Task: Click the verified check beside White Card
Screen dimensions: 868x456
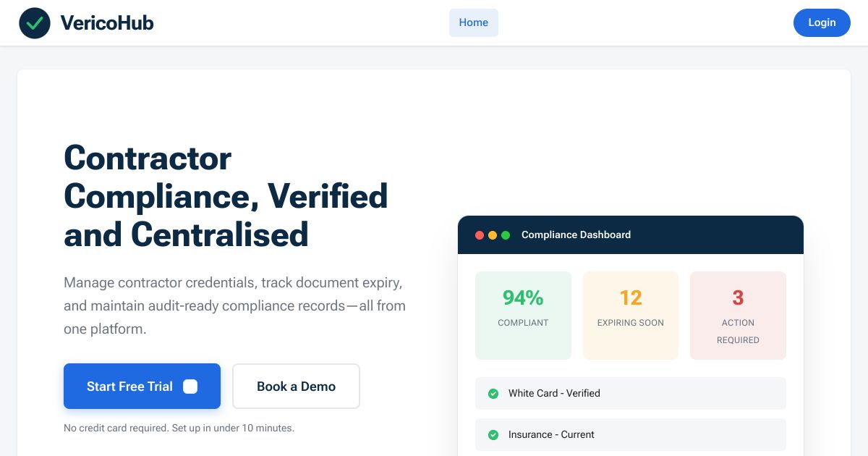Action: [493, 393]
